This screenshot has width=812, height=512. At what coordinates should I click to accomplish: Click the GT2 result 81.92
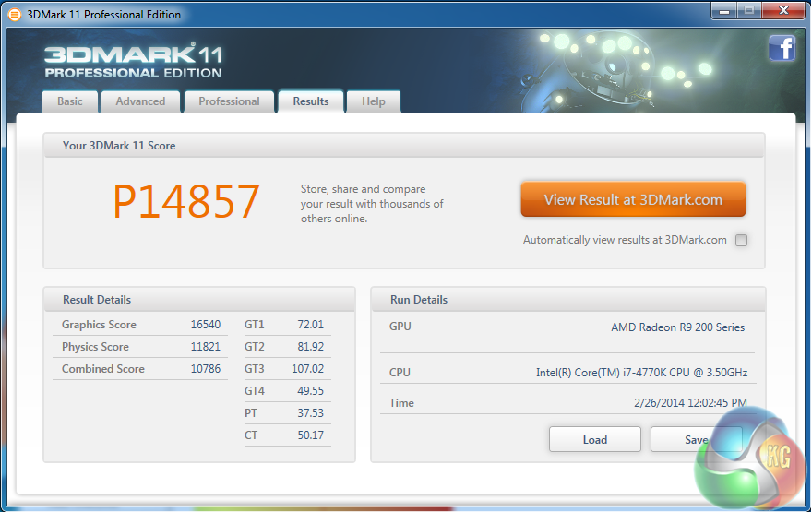tap(310, 347)
